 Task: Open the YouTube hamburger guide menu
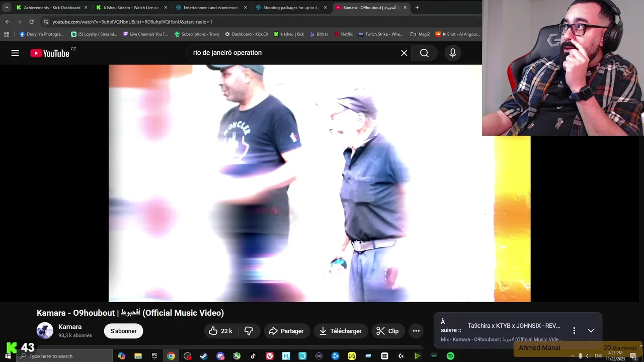pos(15,53)
